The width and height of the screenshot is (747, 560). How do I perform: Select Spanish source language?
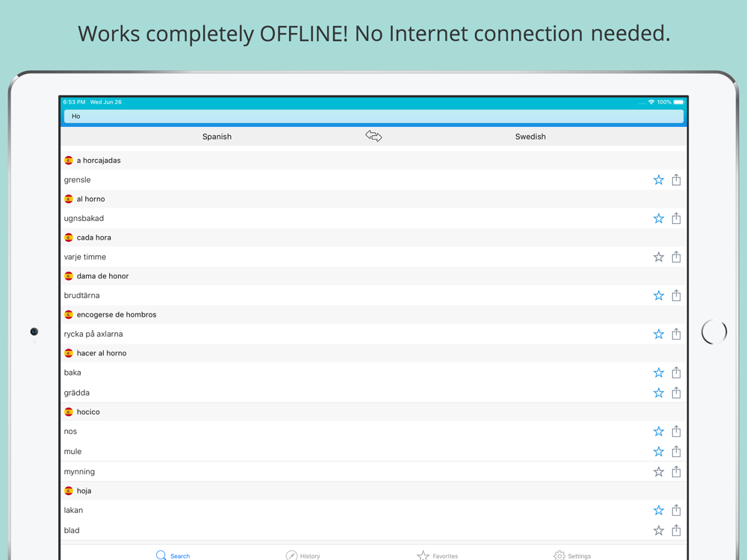[x=217, y=137]
